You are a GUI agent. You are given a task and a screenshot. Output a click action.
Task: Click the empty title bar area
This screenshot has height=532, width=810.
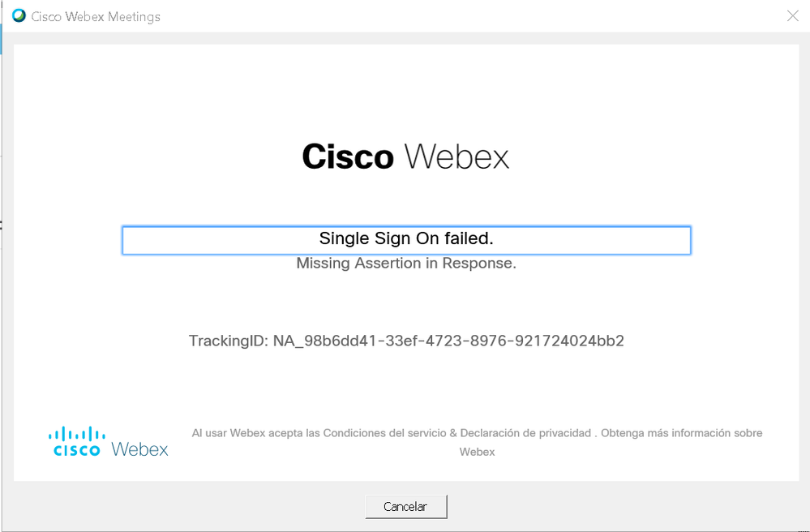[465, 16]
